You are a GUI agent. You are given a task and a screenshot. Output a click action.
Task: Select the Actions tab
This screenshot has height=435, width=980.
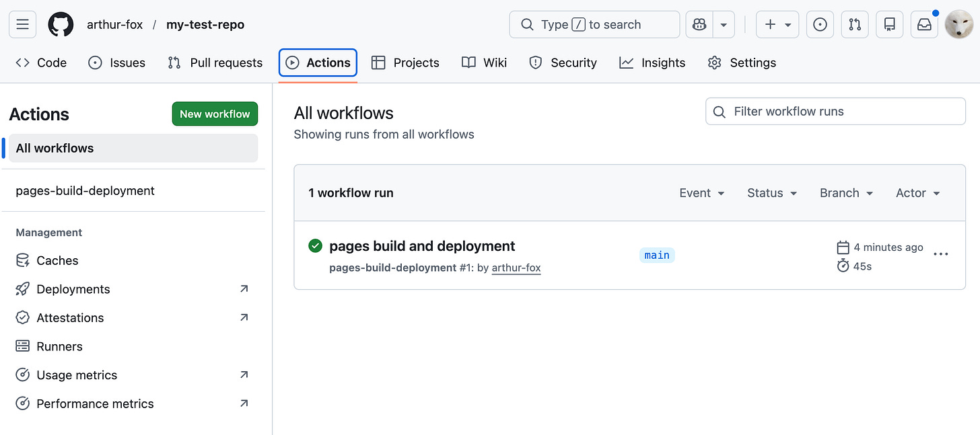(x=318, y=63)
